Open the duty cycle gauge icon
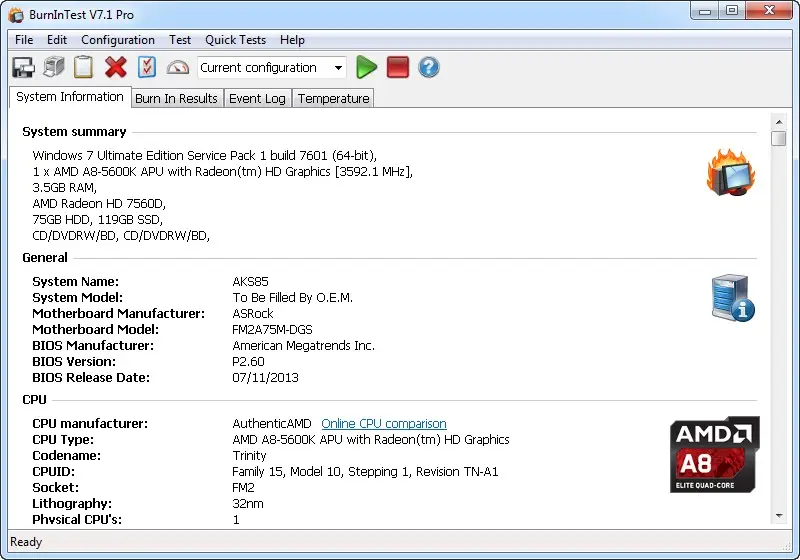 click(178, 68)
